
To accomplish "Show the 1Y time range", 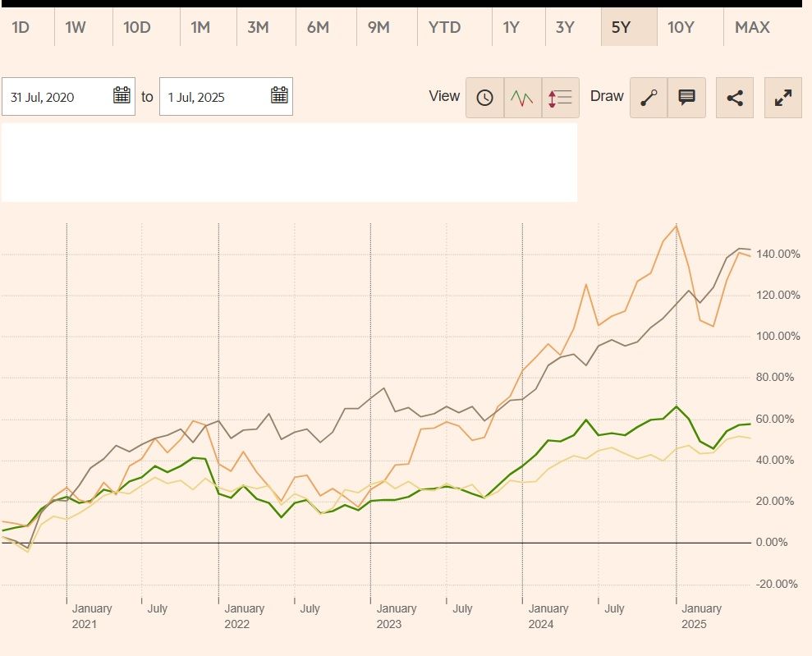I will coord(512,27).
